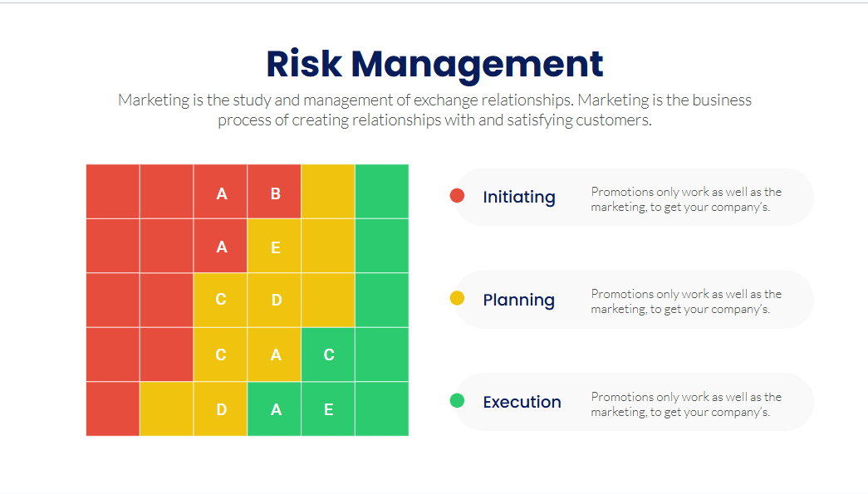The width and height of the screenshot is (868, 494).
Task: Click the Execution label
Action: (522, 402)
